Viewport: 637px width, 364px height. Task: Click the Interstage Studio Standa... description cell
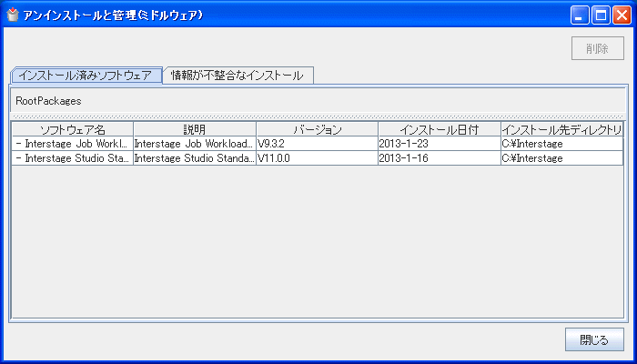[195, 158]
